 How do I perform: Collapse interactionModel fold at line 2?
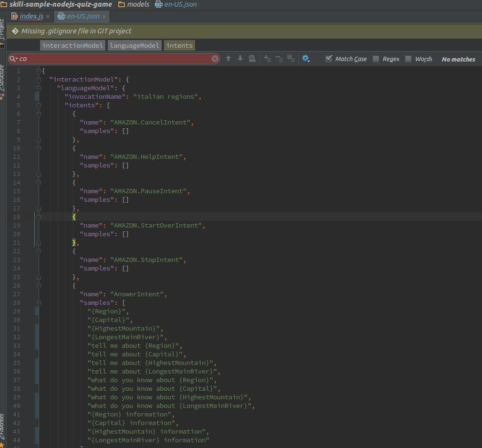pyautogui.click(x=39, y=80)
